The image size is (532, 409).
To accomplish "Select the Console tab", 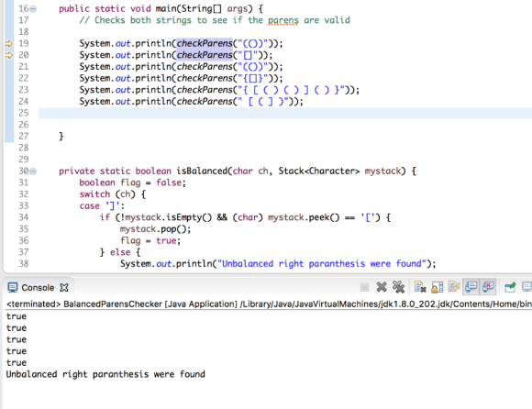I will pos(38,288).
